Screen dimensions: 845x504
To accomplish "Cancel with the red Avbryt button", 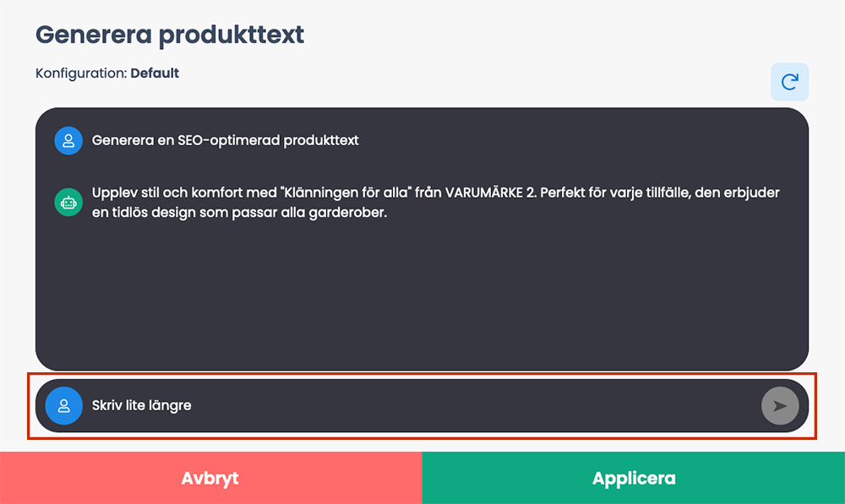I will 210,478.
